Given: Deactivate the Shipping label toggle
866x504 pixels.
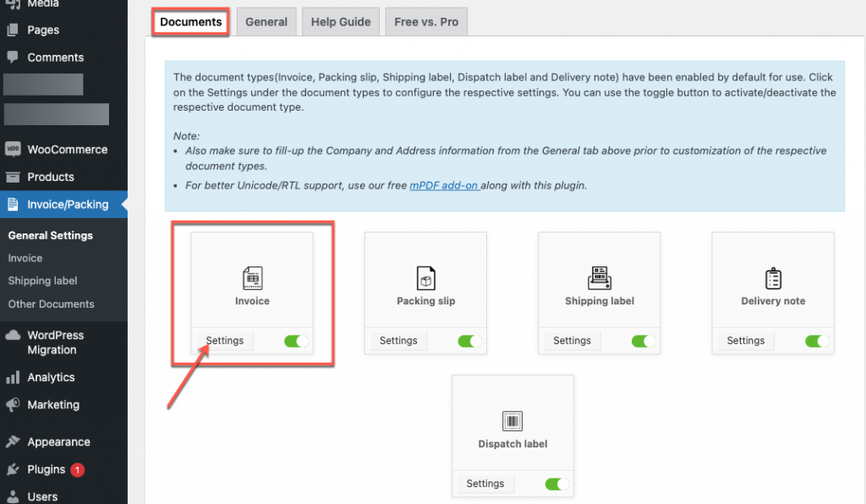Looking at the screenshot, I should 644,341.
